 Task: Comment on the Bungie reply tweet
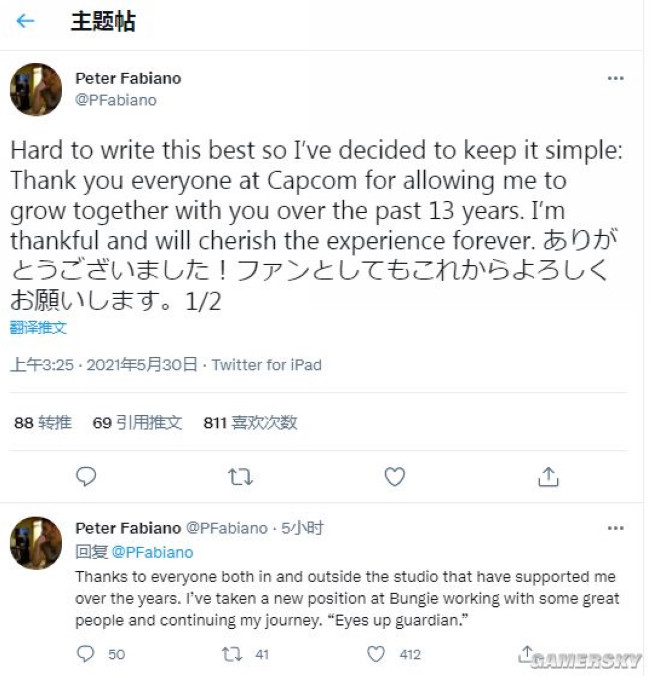[85, 654]
